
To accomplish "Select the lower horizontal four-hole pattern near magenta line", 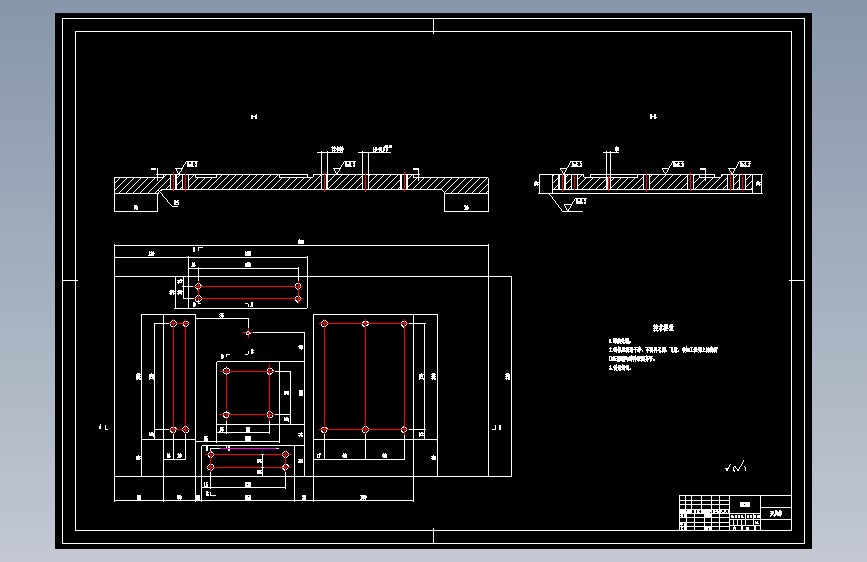I will tap(248, 461).
